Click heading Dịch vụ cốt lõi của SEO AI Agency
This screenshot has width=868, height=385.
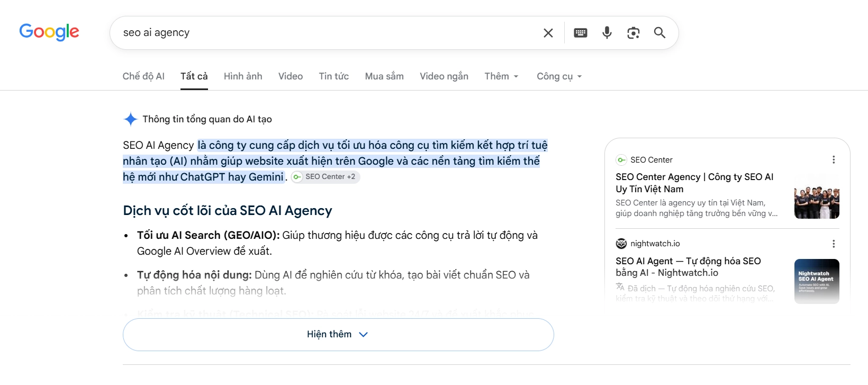point(228,211)
